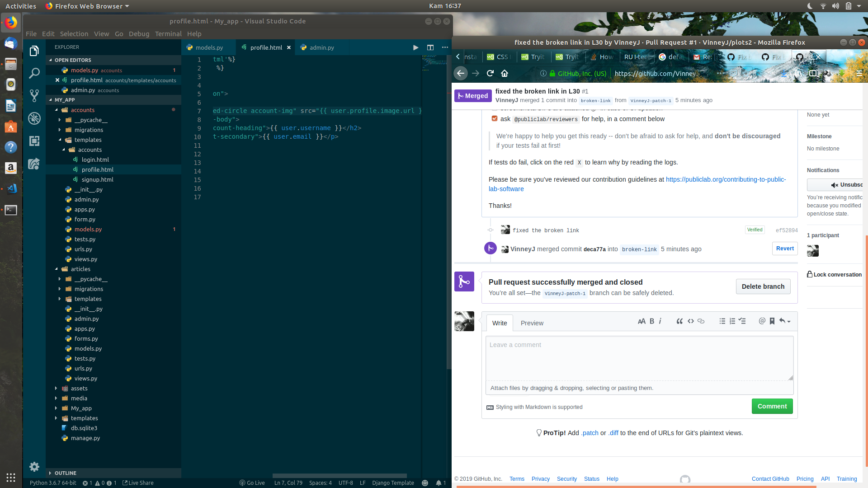This screenshot has height=488, width=868.
Task: Open the Extensions view icon
Action: click(34, 141)
